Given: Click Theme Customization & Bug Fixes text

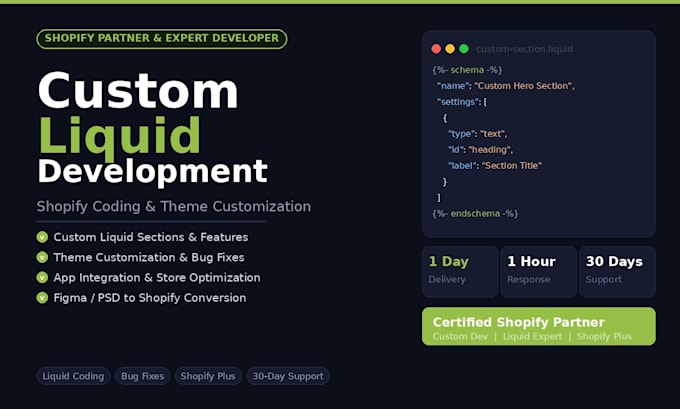Looking at the screenshot, I should [149, 257].
